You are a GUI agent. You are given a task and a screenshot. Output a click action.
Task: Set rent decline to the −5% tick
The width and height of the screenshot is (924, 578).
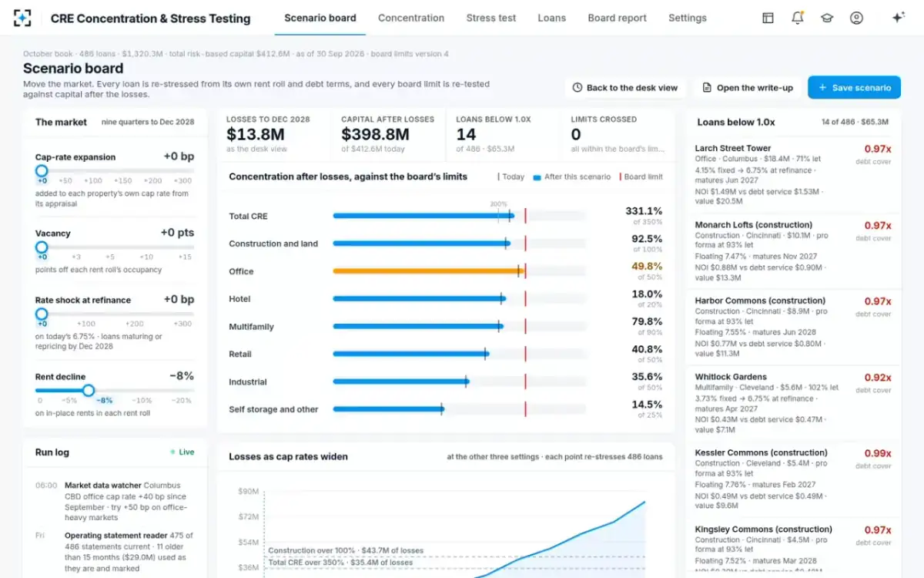pyautogui.click(x=70, y=401)
